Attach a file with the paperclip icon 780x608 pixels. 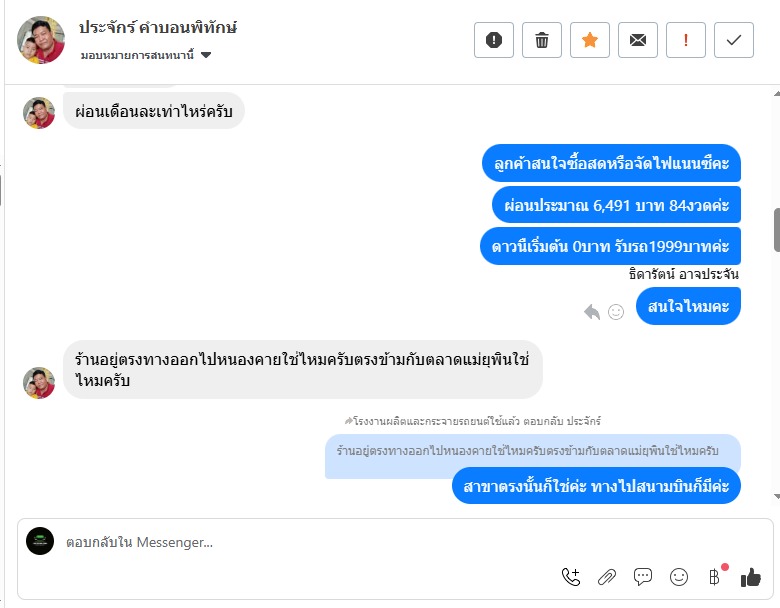607,577
